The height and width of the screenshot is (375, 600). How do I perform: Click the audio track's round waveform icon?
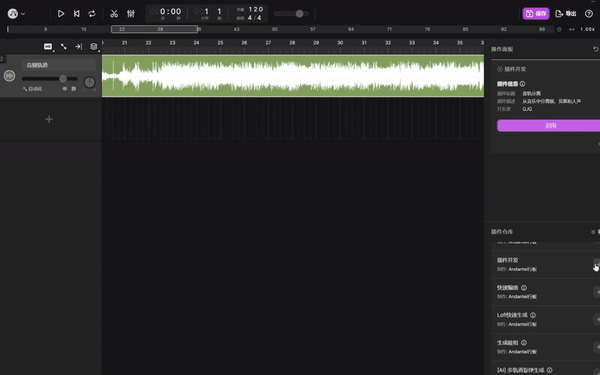(10, 76)
